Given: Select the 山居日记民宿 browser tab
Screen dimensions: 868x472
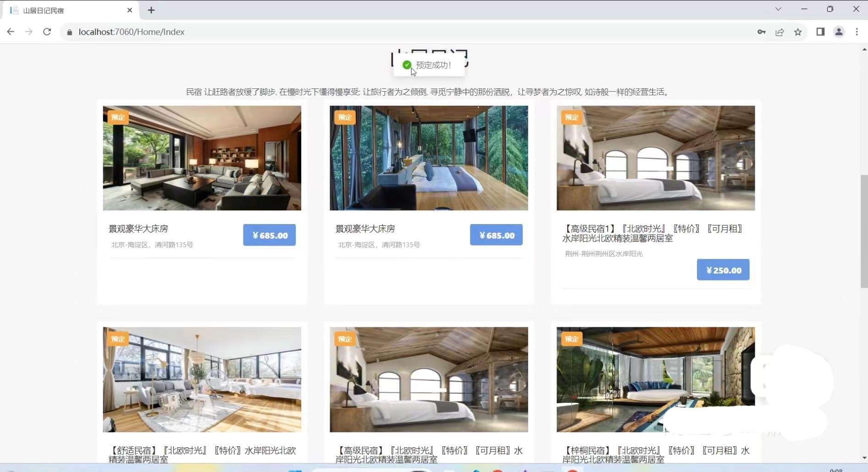Looking at the screenshot, I should pos(71,10).
